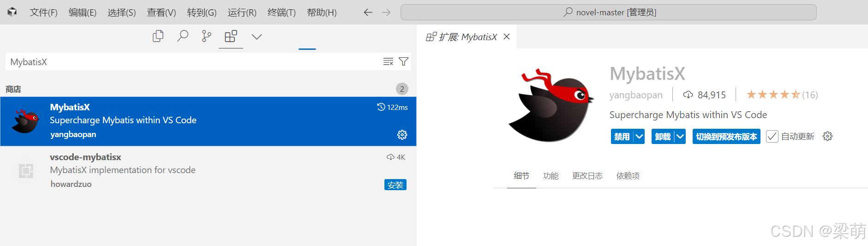868x246 pixels.
Task: Click the howardzuo publisher name
Action: [71, 184]
